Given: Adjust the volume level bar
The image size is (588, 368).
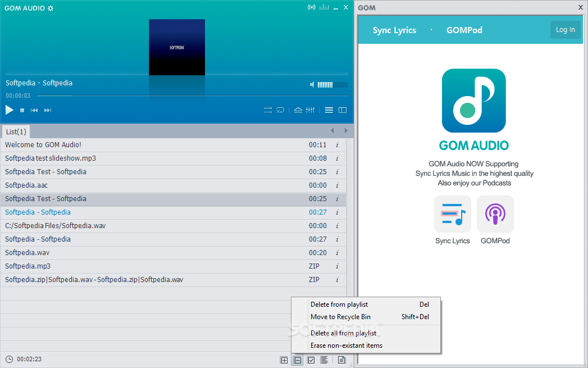Looking at the screenshot, I should (332, 85).
